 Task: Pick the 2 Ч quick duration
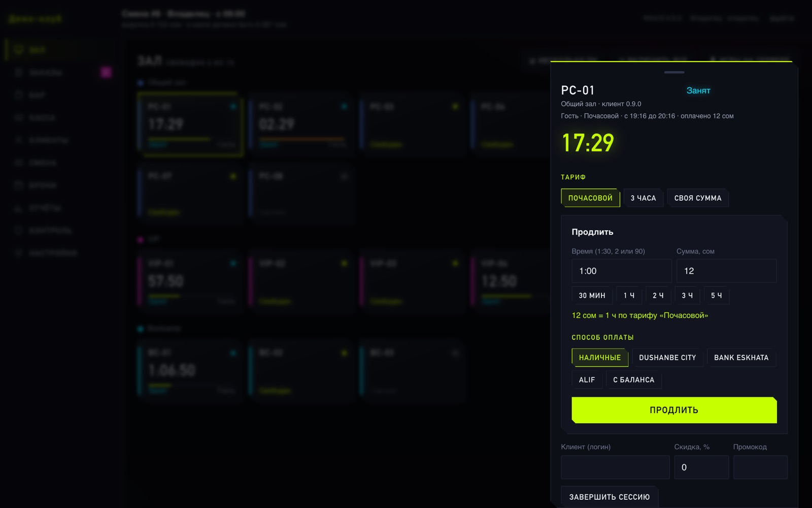coord(658,296)
